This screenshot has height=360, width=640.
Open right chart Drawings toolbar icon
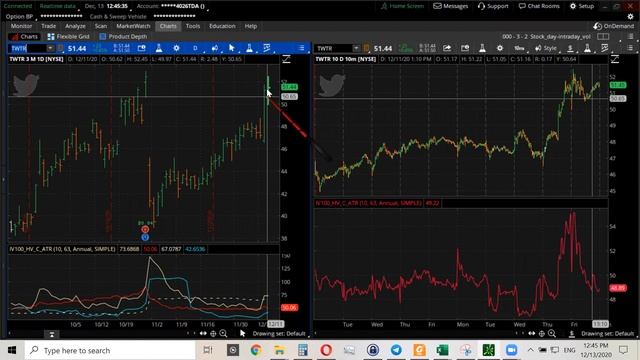[604, 48]
